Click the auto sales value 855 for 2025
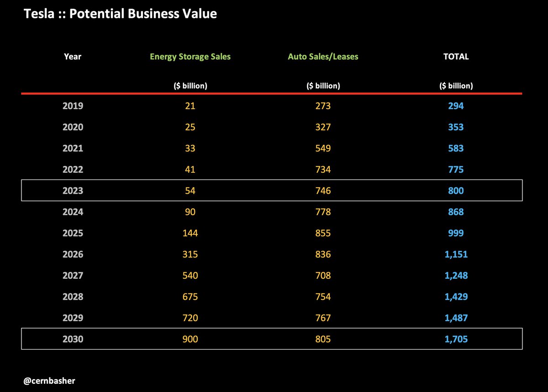This screenshot has width=548, height=392. [x=323, y=233]
